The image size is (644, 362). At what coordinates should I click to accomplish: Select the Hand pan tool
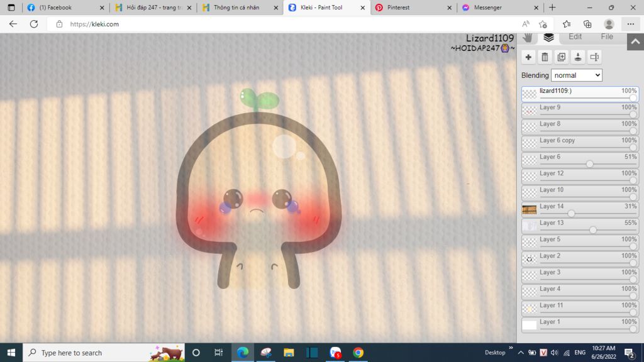click(x=528, y=38)
